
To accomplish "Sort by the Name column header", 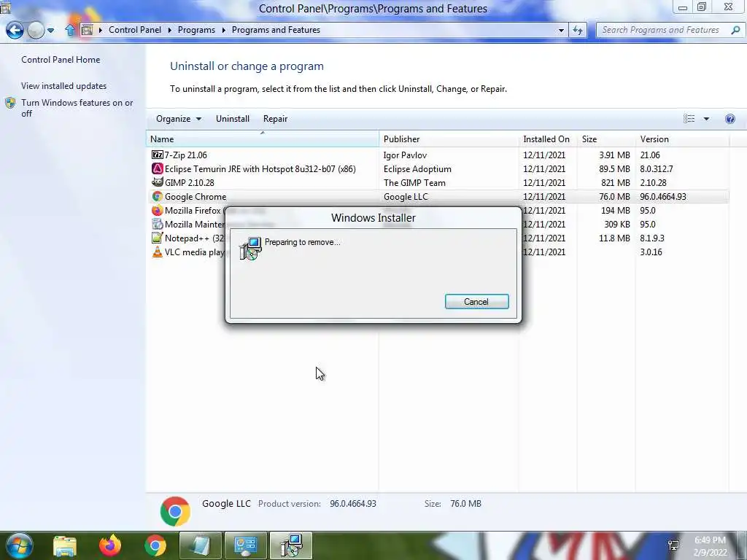I will click(263, 139).
